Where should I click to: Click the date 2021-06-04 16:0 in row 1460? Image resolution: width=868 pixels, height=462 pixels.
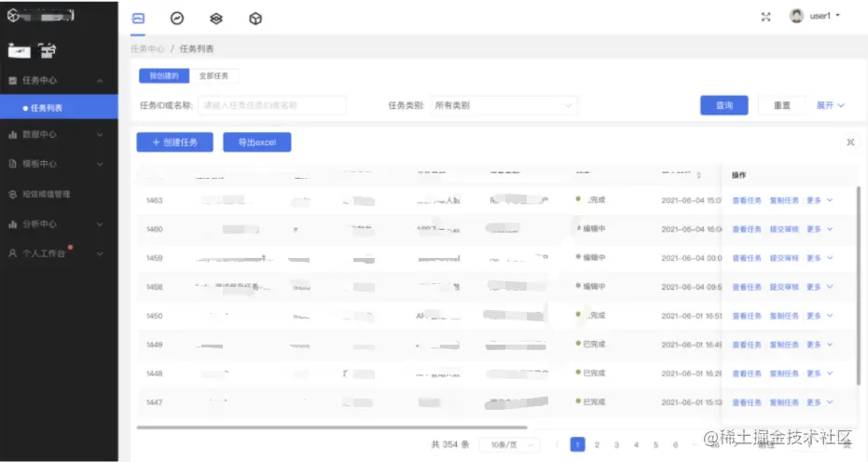[692, 229]
